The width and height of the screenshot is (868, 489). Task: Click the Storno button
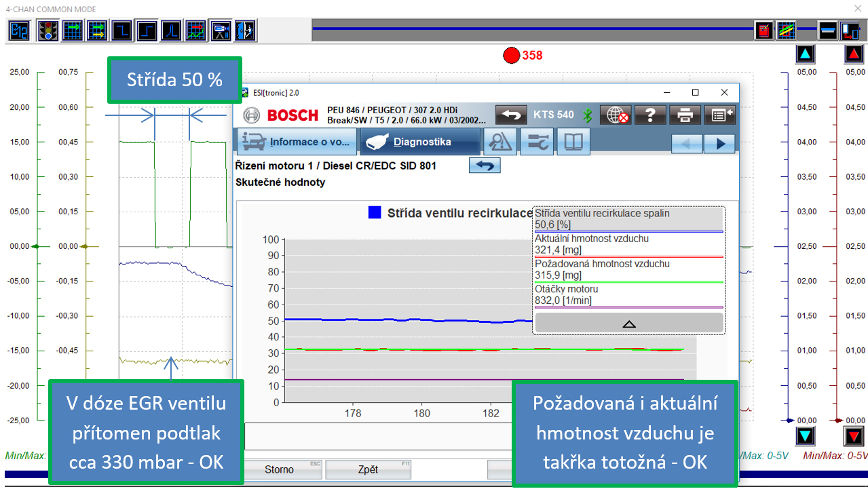tap(280, 469)
